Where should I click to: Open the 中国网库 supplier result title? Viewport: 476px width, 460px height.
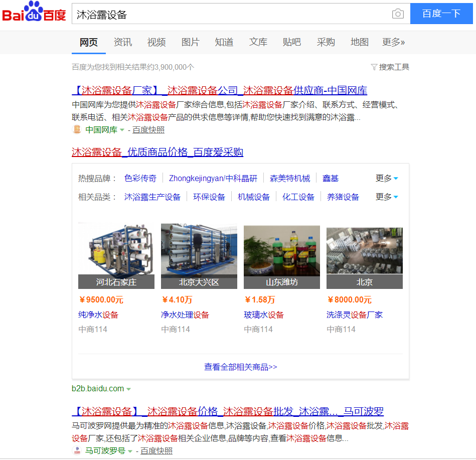220,90
